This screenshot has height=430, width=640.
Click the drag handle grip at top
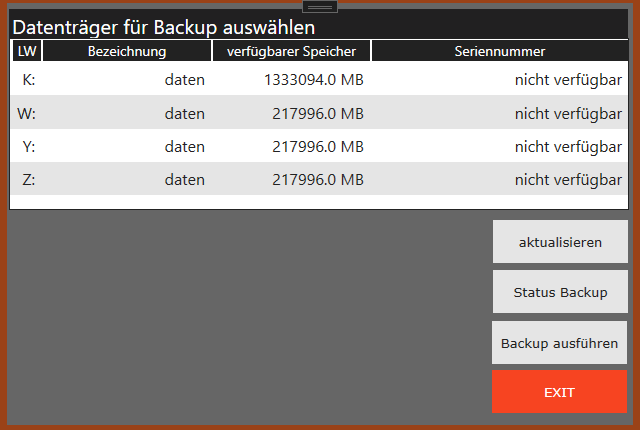click(320, 7)
